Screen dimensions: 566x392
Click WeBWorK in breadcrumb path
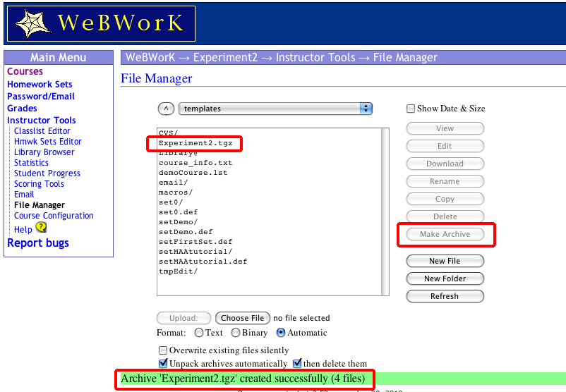150,57
